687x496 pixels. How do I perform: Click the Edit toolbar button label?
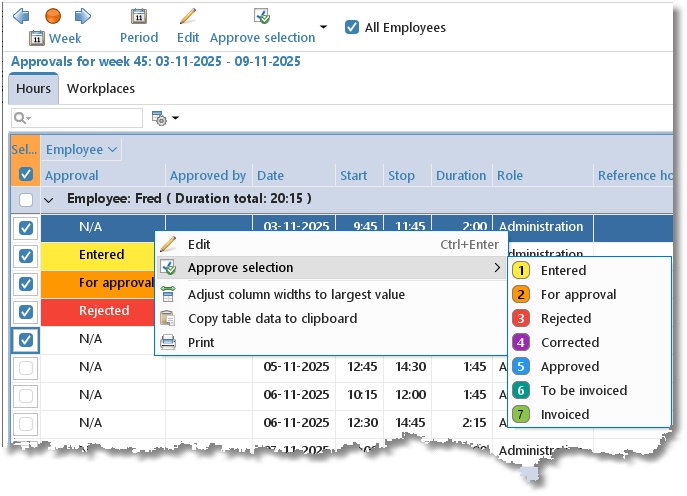(x=188, y=38)
